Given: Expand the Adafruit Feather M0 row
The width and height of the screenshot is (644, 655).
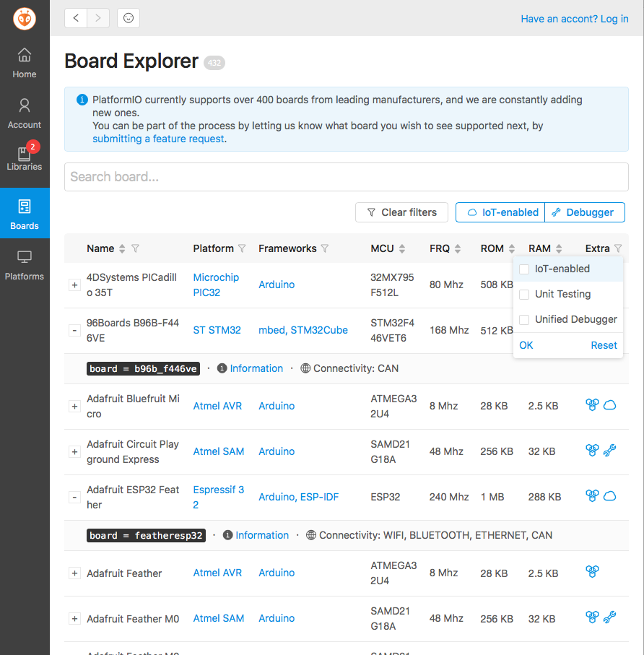Looking at the screenshot, I should pyautogui.click(x=75, y=619).
